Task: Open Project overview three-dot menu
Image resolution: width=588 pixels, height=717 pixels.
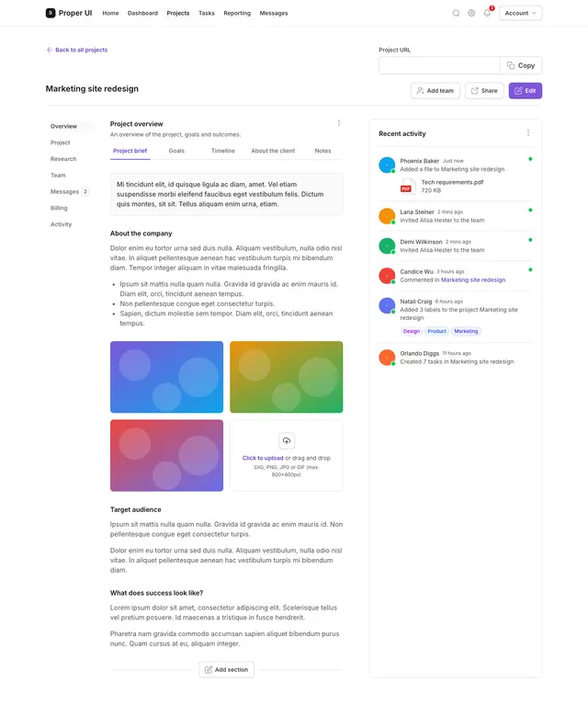Action: (x=338, y=123)
